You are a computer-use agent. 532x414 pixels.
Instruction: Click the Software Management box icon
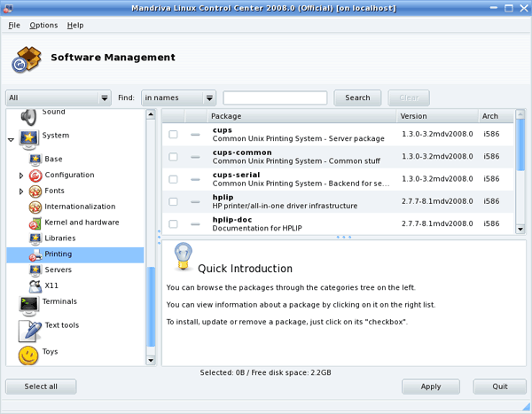point(27,59)
